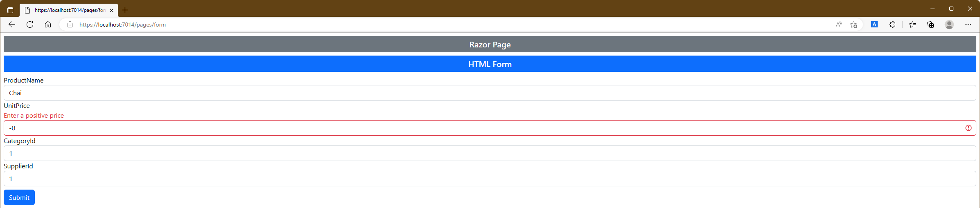This screenshot has height=208, width=980.
Task: Focus the ProductName field containing Chai
Action: 490,93
